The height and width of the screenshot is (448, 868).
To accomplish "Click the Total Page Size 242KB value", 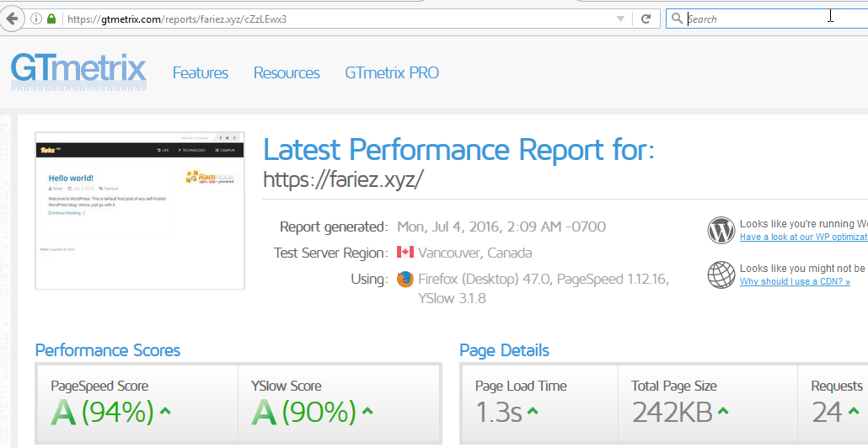I will pyautogui.click(x=672, y=413).
